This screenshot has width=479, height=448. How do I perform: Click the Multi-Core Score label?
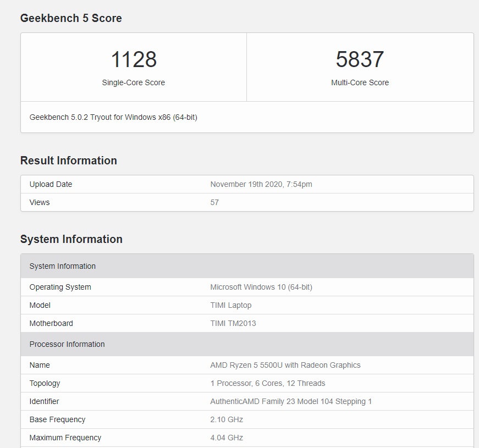(360, 82)
